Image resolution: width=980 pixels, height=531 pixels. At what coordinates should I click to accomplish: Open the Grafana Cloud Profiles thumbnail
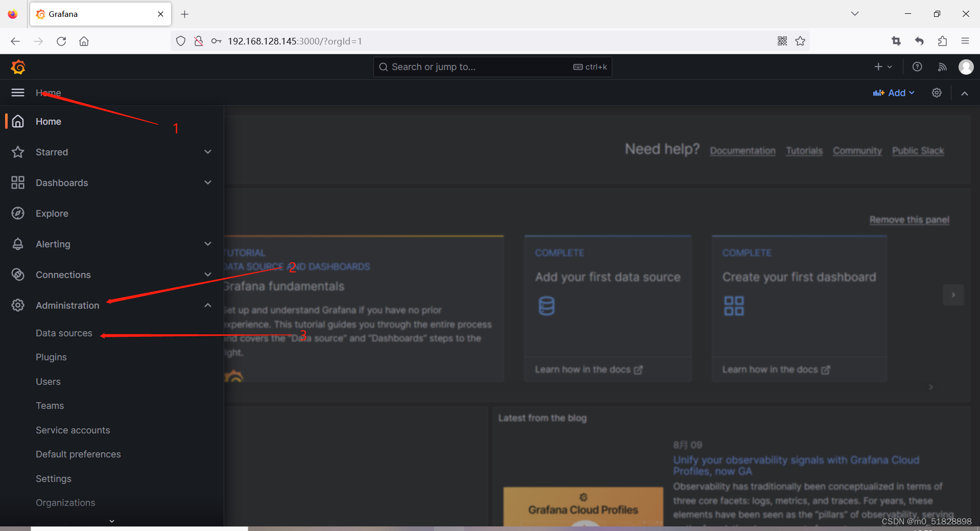[583, 506]
